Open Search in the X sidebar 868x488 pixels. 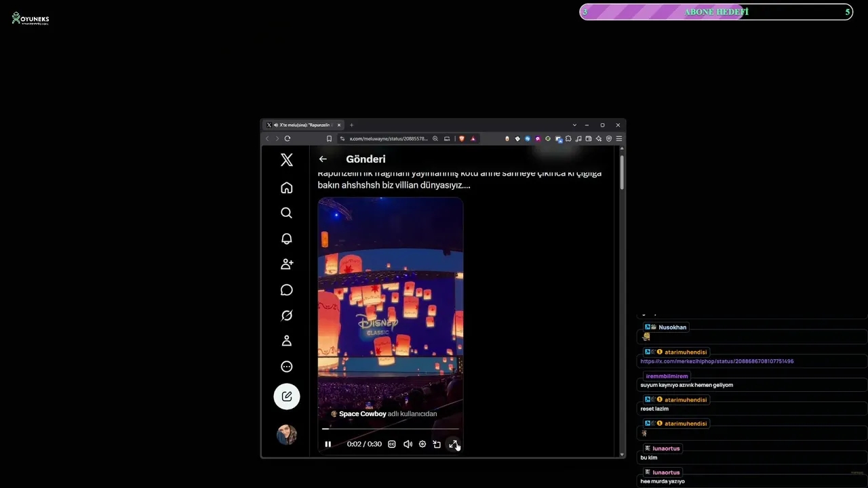point(287,213)
